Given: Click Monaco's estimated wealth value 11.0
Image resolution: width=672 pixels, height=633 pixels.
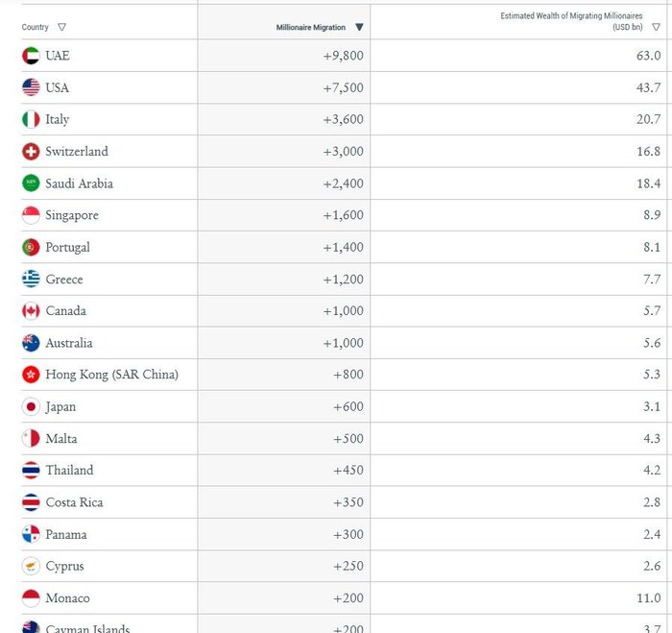Looking at the screenshot, I should (651, 597).
